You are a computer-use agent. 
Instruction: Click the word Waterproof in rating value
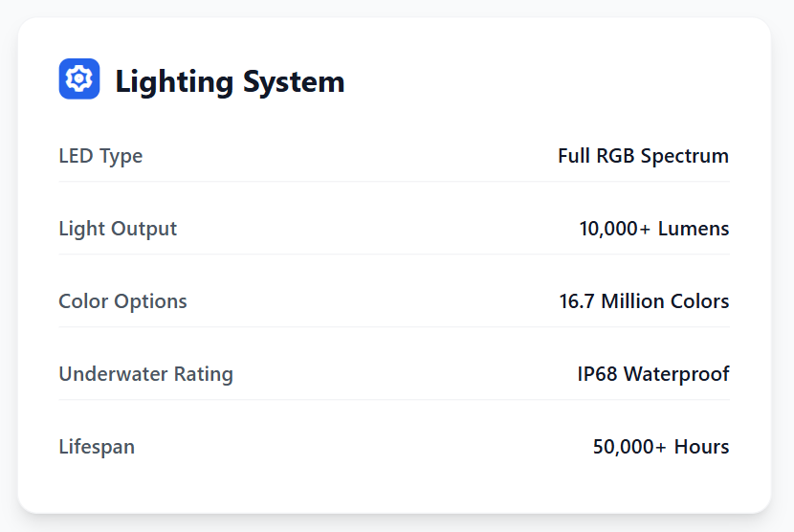(x=677, y=374)
